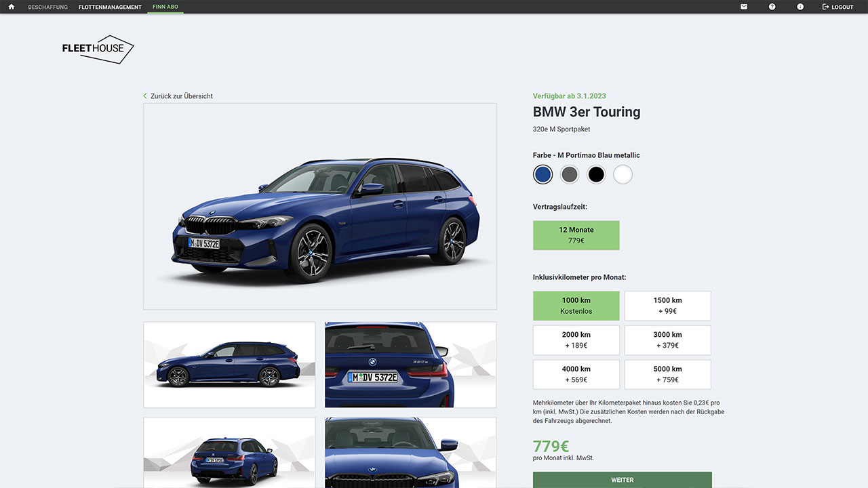The height and width of the screenshot is (488, 868).
Task: Choose the black color swatch
Action: point(596,174)
